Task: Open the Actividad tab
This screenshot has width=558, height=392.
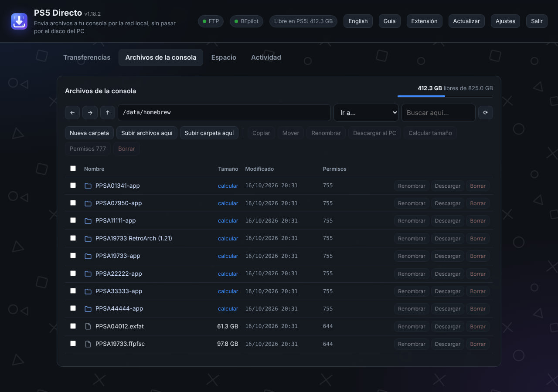Action: click(x=266, y=57)
